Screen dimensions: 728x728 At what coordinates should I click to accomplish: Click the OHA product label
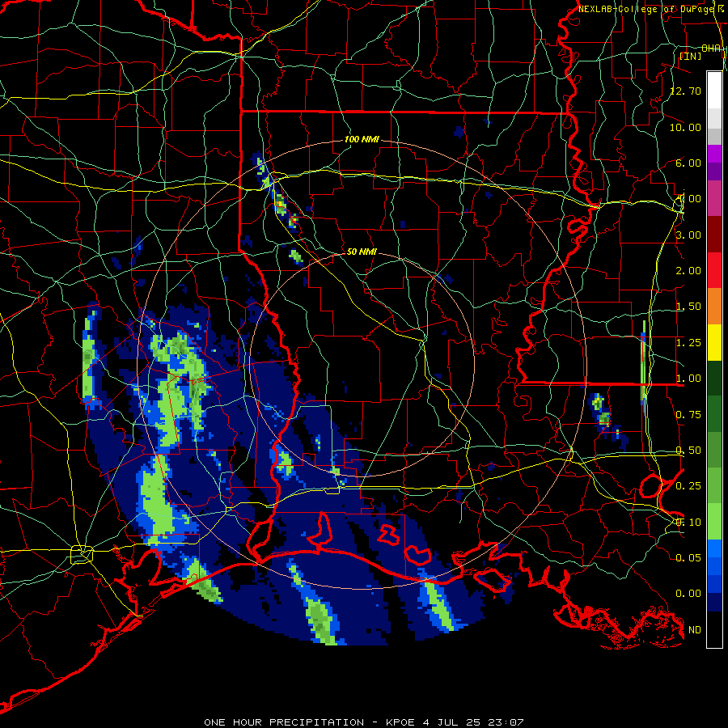(x=711, y=49)
